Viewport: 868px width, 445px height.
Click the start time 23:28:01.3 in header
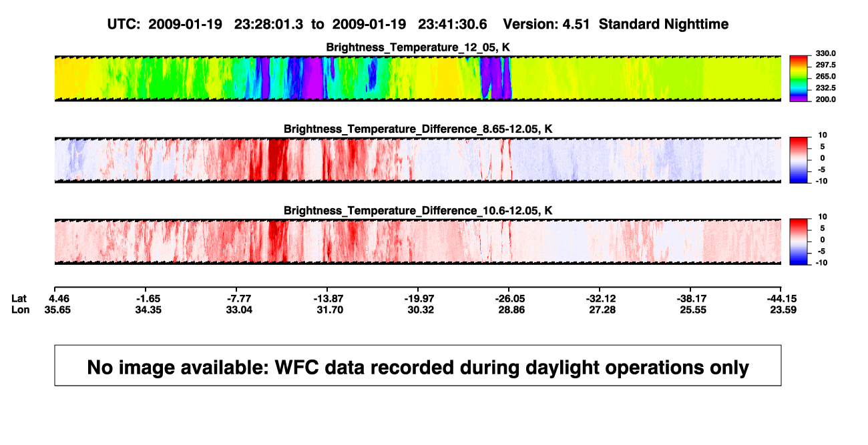coord(268,25)
